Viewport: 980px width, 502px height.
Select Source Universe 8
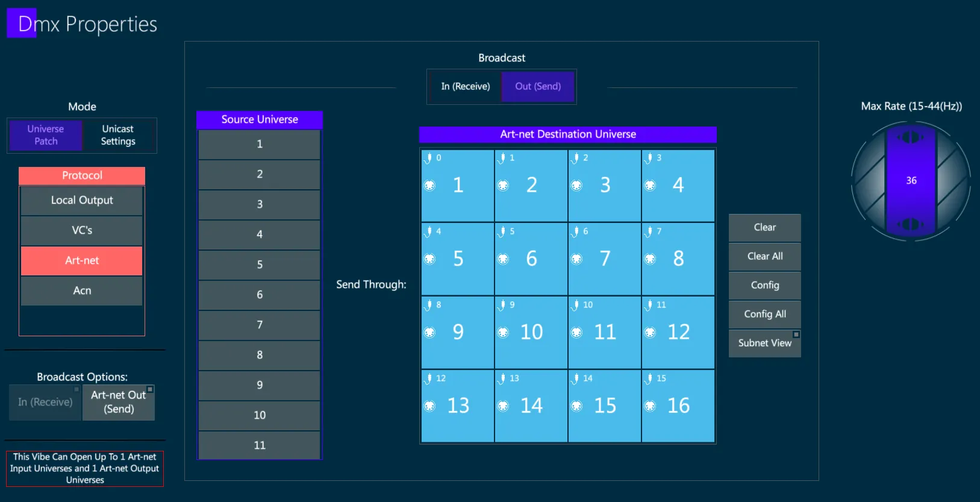[260, 356]
